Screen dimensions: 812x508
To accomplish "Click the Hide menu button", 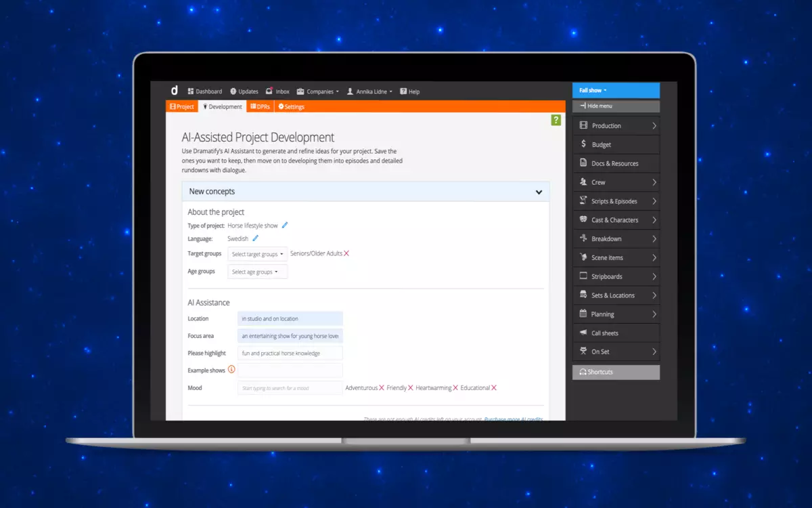I will pyautogui.click(x=615, y=106).
